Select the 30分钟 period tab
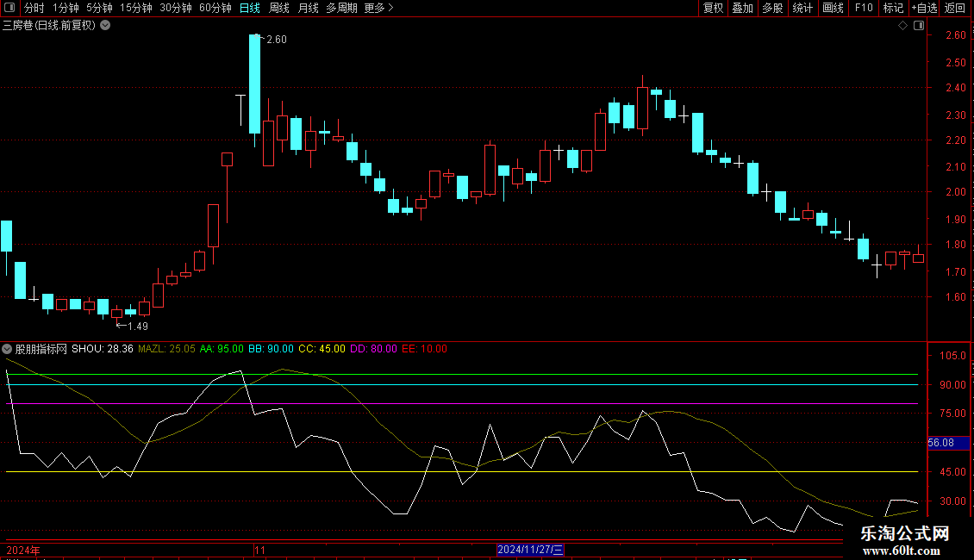 [176, 8]
